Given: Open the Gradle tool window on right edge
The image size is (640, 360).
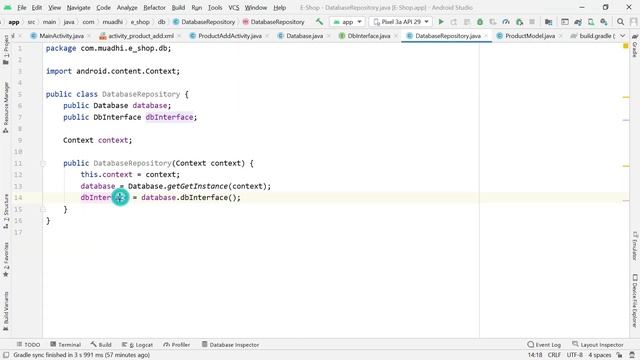Looking at the screenshot, I should coord(635,46).
